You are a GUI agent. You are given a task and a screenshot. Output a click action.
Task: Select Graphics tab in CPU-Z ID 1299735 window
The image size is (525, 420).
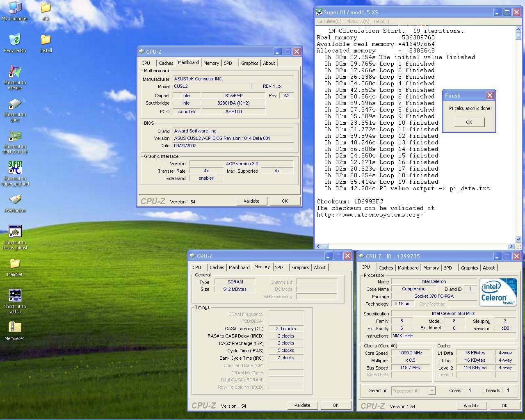click(x=469, y=268)
